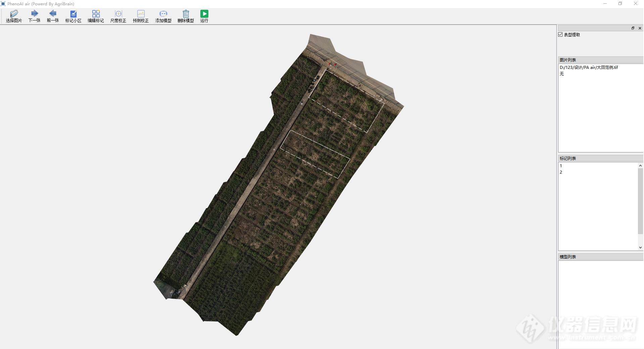Open the 尺度校正 scale calibration tool
644x349 pixels.
118,16
